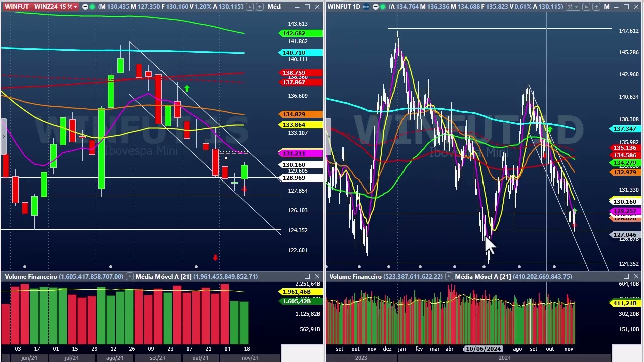Expand the left edge panel handle on weekly chart

[x=3, y=136]
